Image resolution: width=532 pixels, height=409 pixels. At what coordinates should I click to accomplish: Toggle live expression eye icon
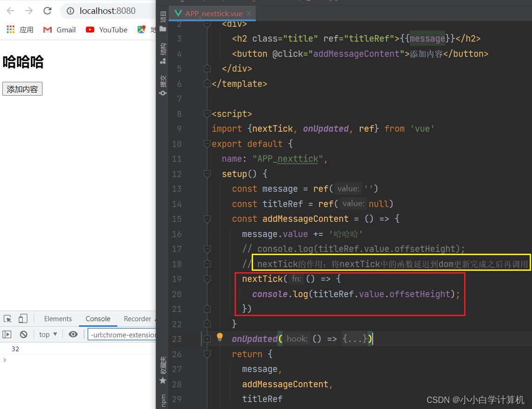pos(73,334)
